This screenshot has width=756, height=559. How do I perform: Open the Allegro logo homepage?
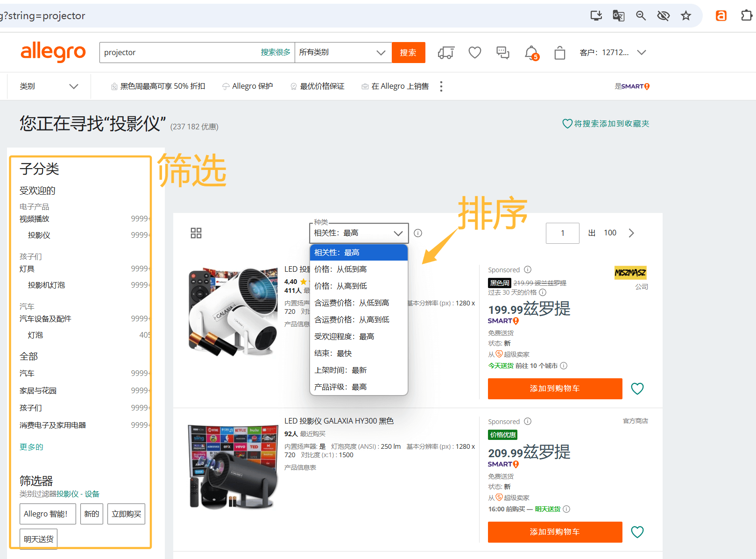click(x=53, y=52)
